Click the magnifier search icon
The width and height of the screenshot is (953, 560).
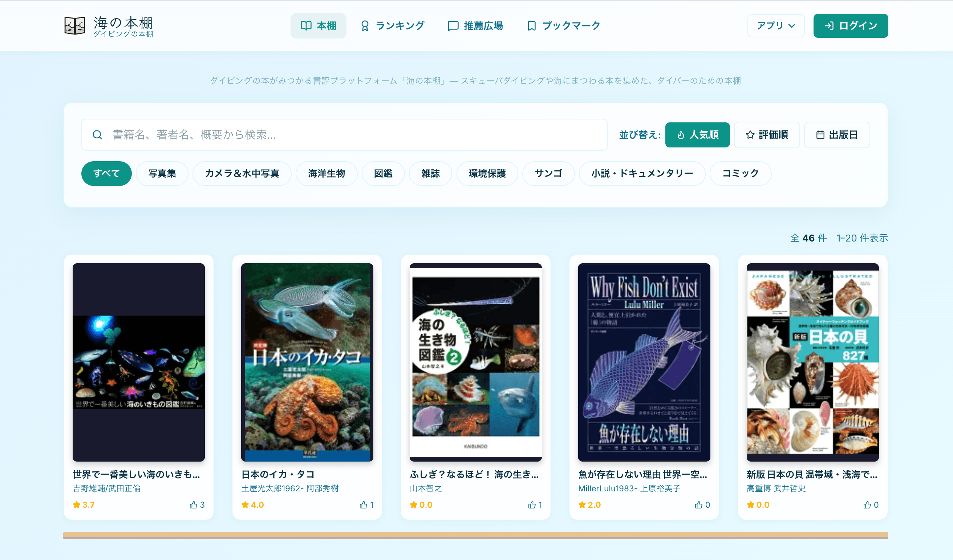click(x=97, y=135)
